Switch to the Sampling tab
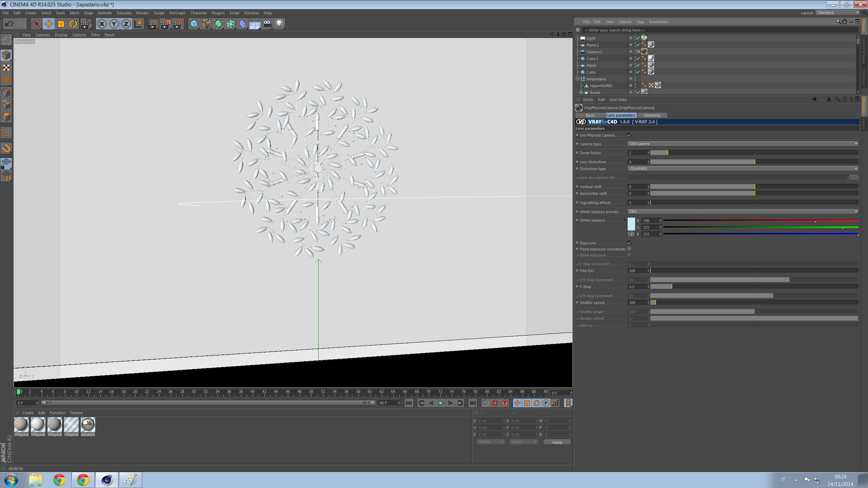 652,115
